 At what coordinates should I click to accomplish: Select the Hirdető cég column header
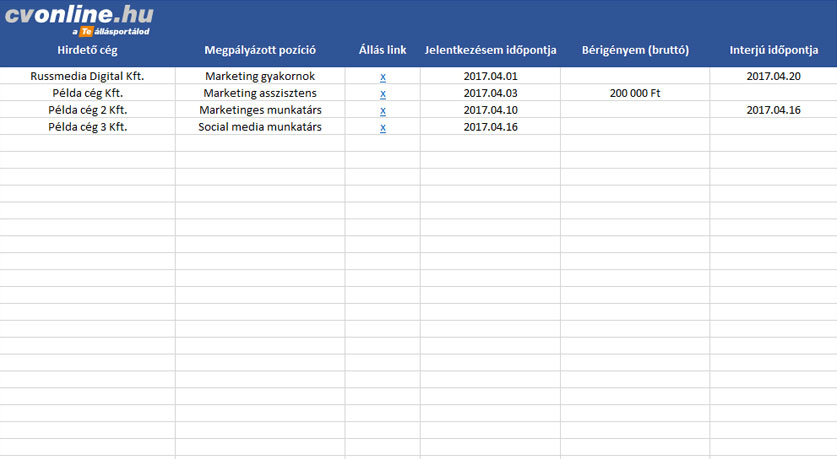click(x=87, y=50)
